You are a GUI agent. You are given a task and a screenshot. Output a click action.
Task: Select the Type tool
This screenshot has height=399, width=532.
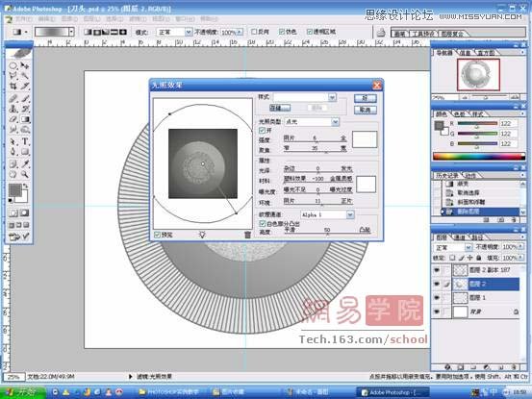pyautogui.click(x=25, y=141)
